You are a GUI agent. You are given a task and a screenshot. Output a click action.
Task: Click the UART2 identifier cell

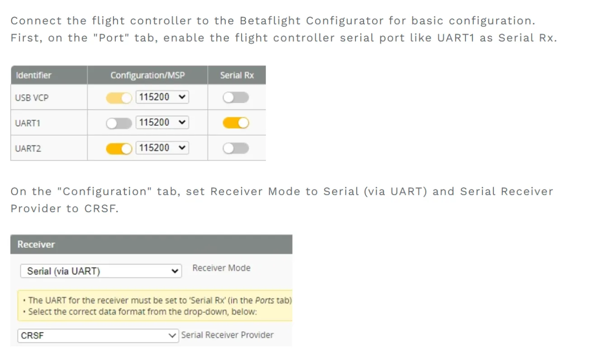click(x=28, y=148)
